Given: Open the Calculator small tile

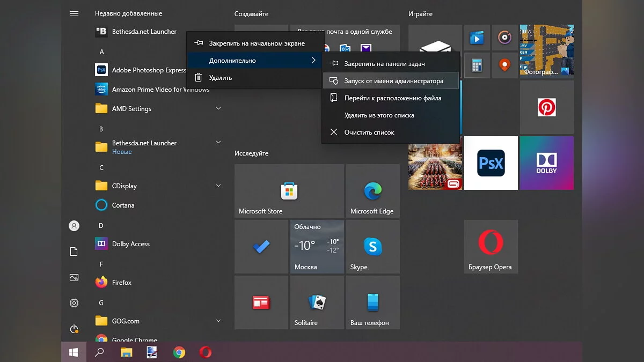Looking at the screenshot, I should [475, 65].
